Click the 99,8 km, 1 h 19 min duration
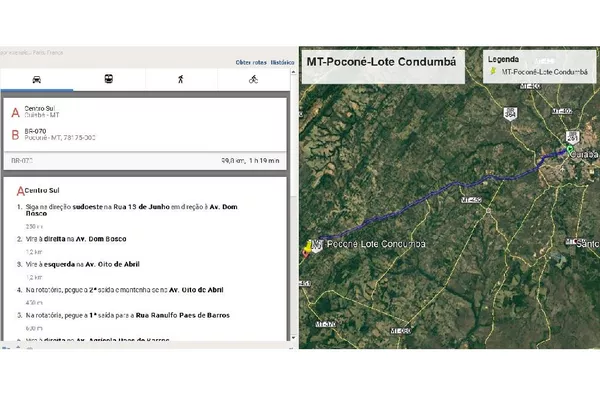Viewport: 600px width, 396px height. tap(250, 161)
